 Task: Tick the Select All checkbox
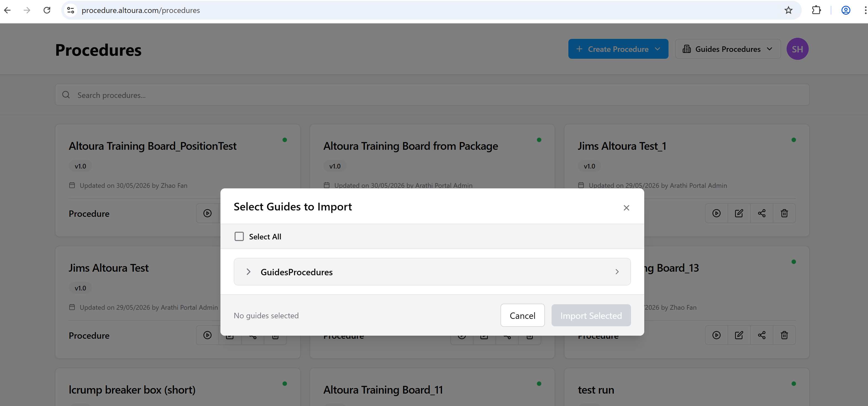coord(239,237)
